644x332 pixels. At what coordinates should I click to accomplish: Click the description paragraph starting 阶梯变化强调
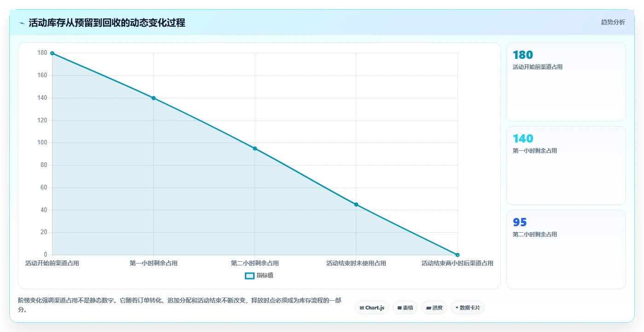point(180,305)
